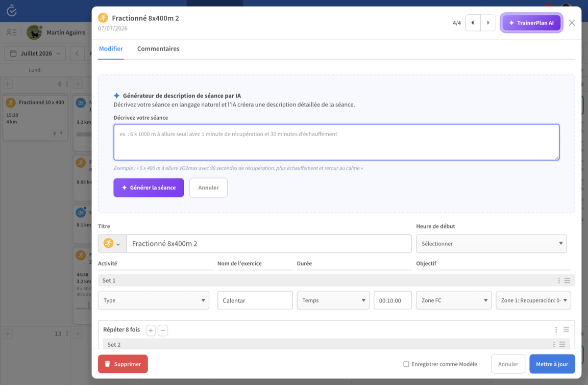This screenshot has width=588, height=385.
Task: Open Répéter 8 fois options dots
Action: click(556, 329)
